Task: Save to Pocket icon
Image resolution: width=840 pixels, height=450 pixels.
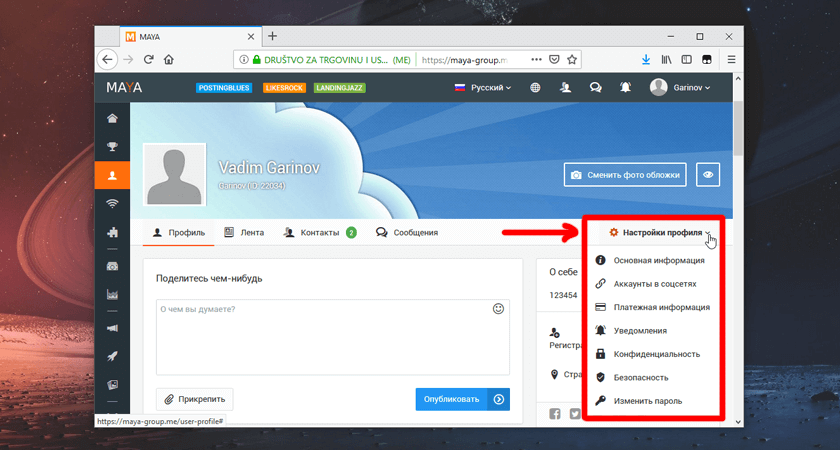Action: coord(555,59)
